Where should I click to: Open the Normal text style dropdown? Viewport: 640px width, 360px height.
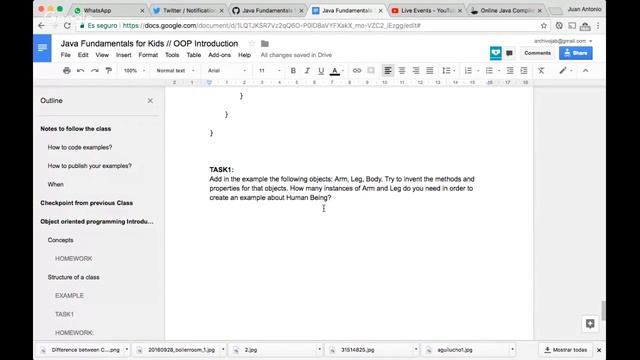(175, 71)
